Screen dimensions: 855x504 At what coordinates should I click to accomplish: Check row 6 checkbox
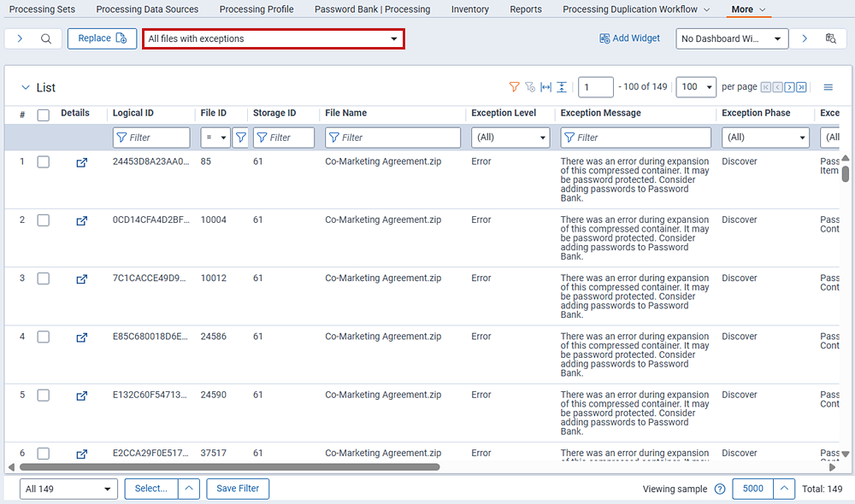43,454
